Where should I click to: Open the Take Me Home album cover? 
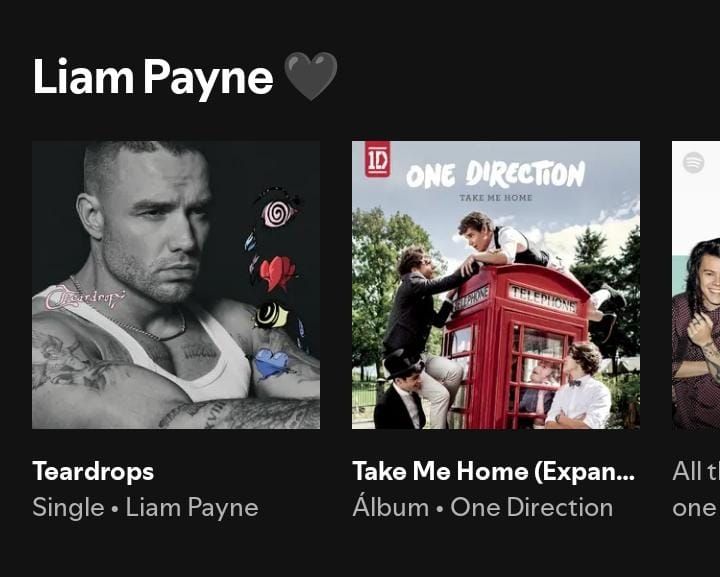pyautogui.click(x=496, y=285)
